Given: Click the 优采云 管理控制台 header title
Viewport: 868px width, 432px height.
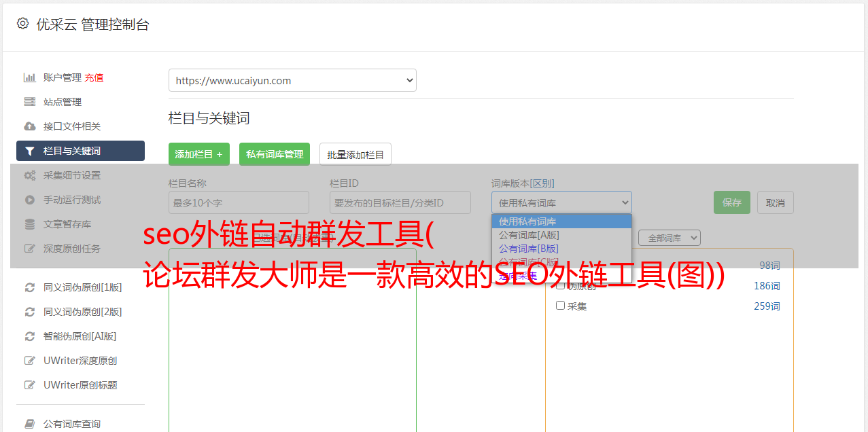Looking at the screenshot, I should [x=92, y=24].
